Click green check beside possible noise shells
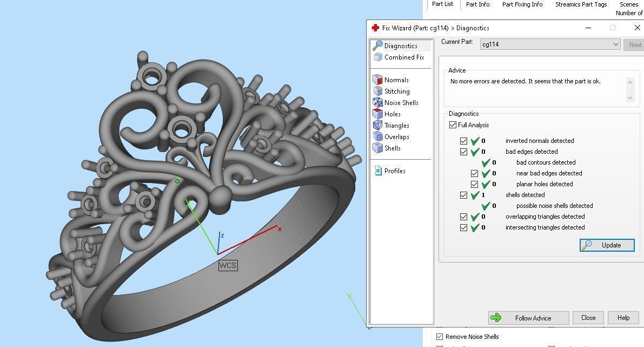Viewport: 644px width, 347px height. click(x=486, y=206)
